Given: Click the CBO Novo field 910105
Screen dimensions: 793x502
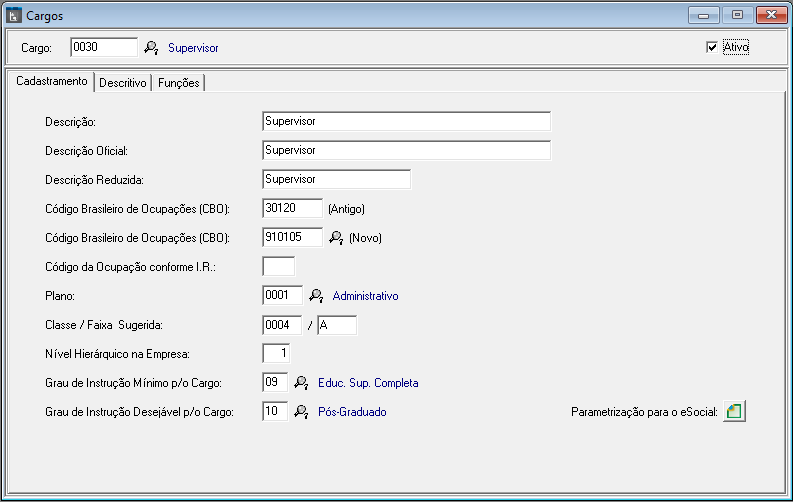Looking at the screenshot, I should [292, 237].
